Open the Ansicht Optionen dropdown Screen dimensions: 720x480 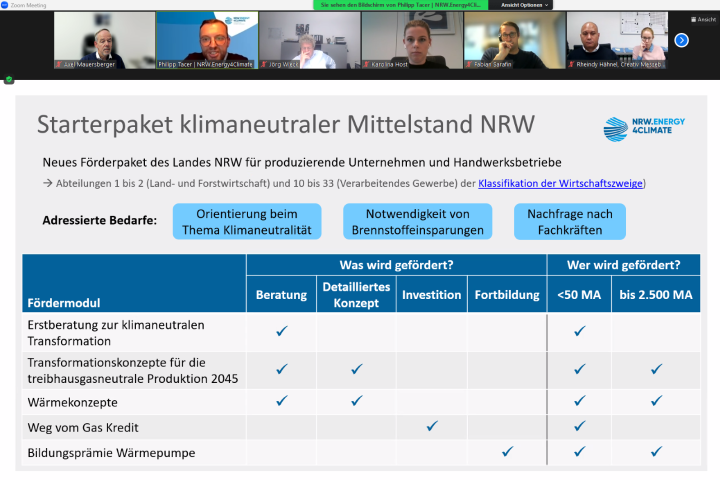[x=524, y=5]
